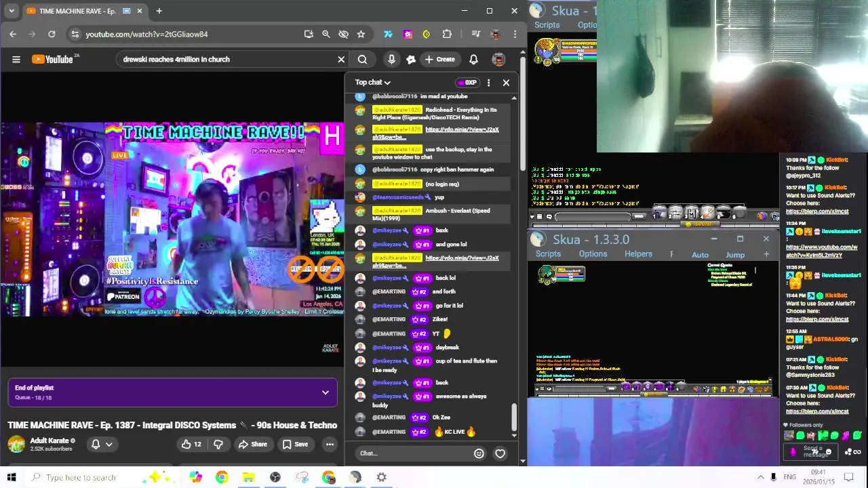Open notification bell dropdown for Adult Karate

click(102, 444)
